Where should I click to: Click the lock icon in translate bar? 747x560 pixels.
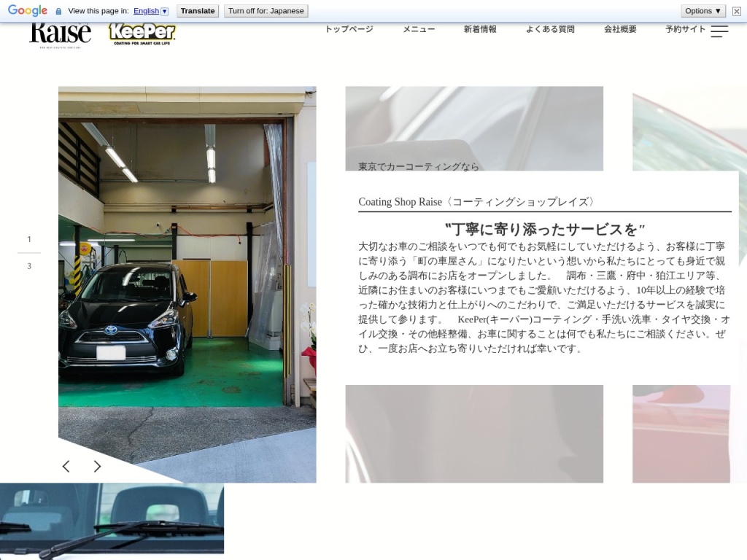(x=58, y=11)
